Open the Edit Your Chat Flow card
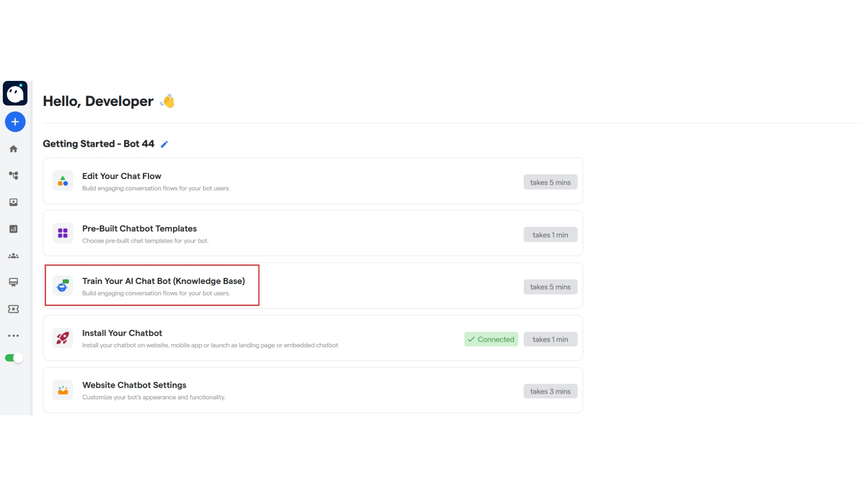The width and height of the screenshot is (868, 502). click(x=121, y=176)
